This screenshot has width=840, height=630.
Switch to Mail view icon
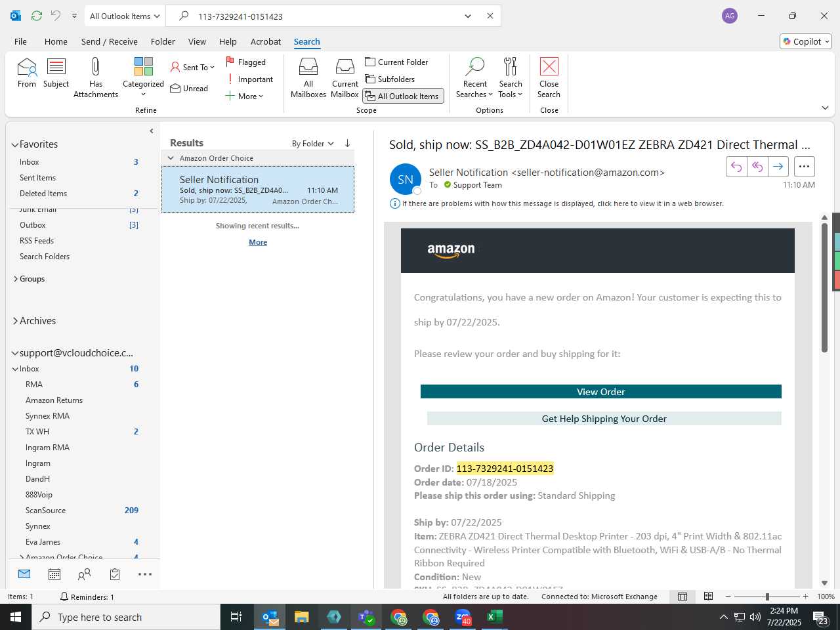coord(24,574)
